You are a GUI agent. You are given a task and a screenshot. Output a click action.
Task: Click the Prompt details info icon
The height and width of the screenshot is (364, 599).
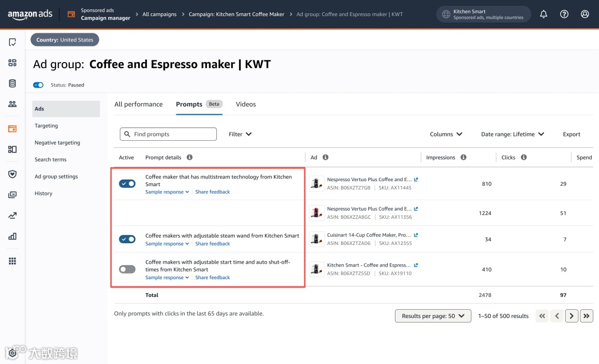pos(190,157)
